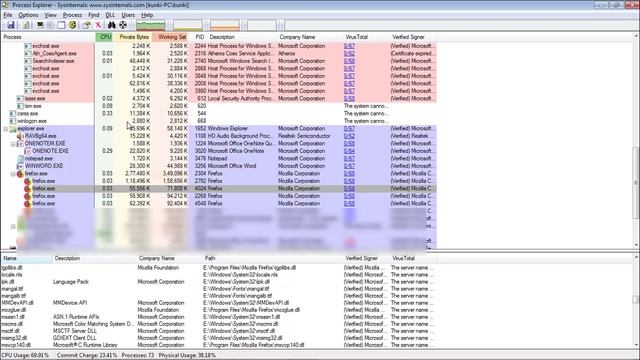Select msvcp140.dll in the lower pane
The image size is (640, 360).
tap(218, 345)
